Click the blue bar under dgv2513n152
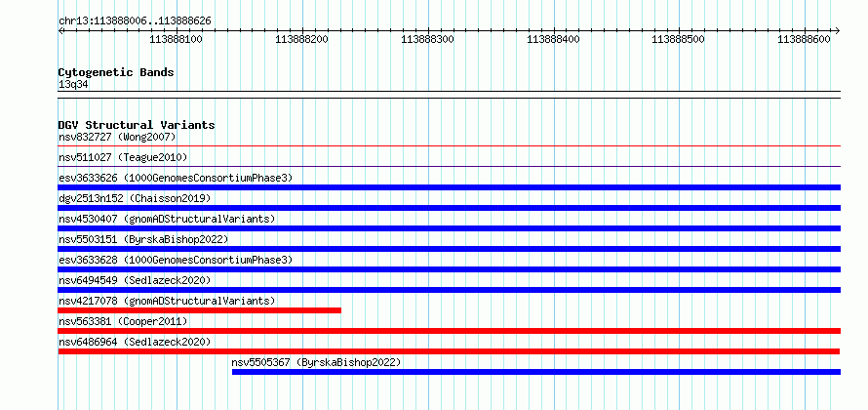The width and height of the screenshot is (868, 410). [450, 208]
